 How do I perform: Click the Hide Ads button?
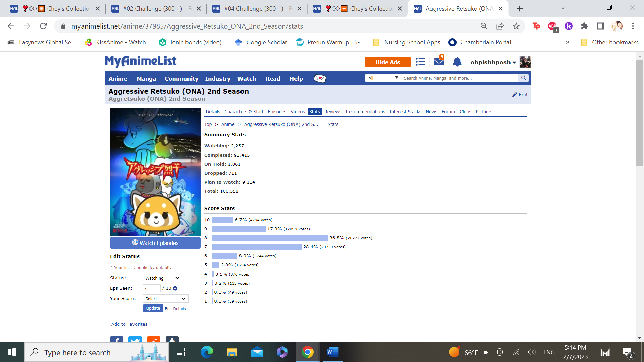point(388,62)
